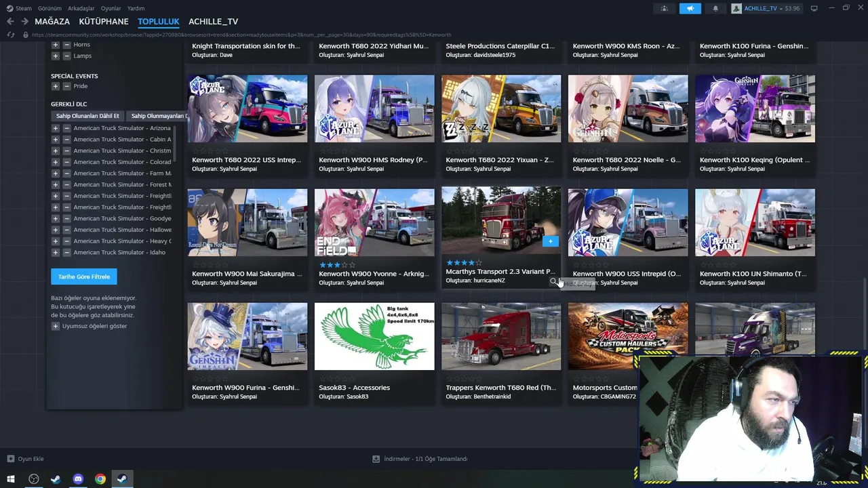Switch to the MAĞAZA tab
Viewport: 868px width, 488px height.
point(52,22)
